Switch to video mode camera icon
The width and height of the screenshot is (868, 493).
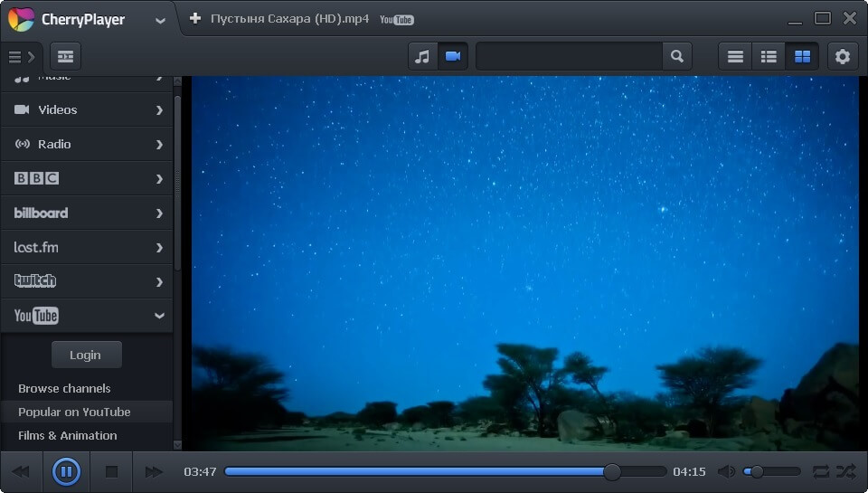point(453,56)
